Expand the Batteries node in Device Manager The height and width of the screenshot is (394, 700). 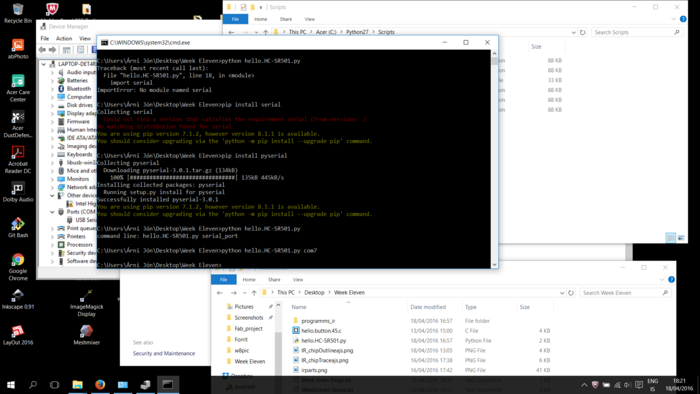52,81
